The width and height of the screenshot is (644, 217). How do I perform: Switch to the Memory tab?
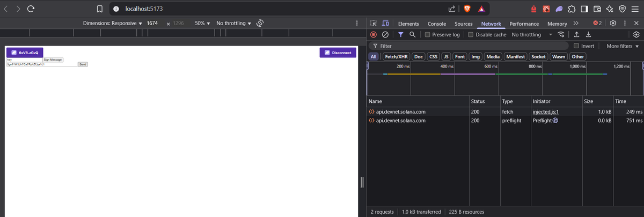coord(557,24)
